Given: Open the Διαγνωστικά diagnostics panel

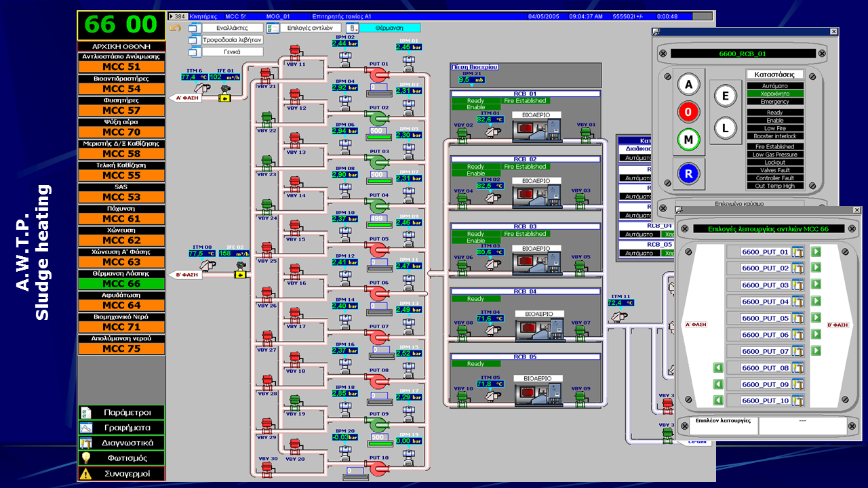Looking at the screenshot, I should point(121,443).
